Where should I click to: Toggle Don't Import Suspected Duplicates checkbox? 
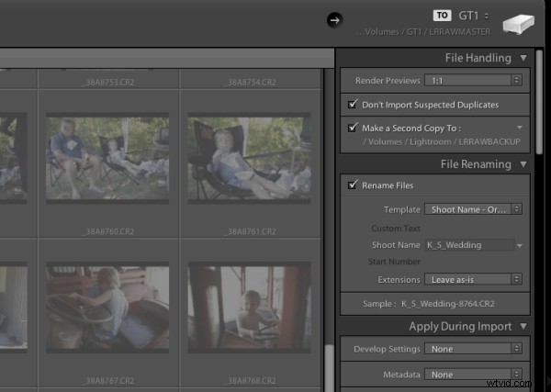coord(352,105)
